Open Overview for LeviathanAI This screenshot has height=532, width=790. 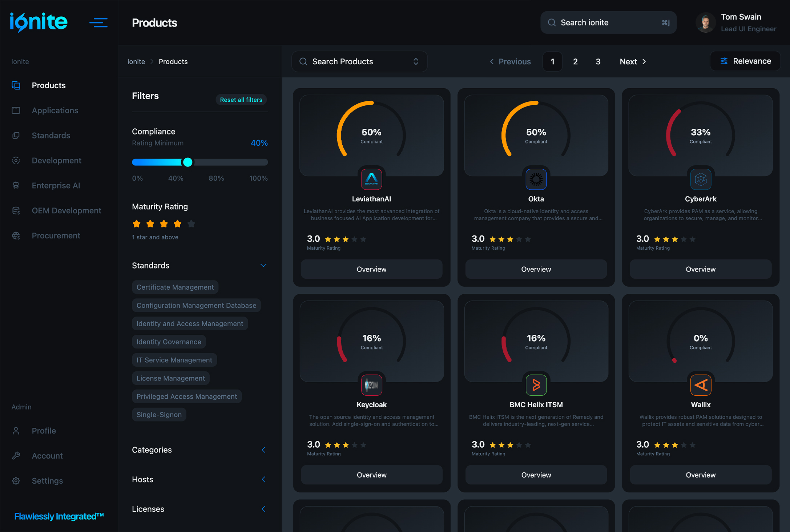point(371,269)
